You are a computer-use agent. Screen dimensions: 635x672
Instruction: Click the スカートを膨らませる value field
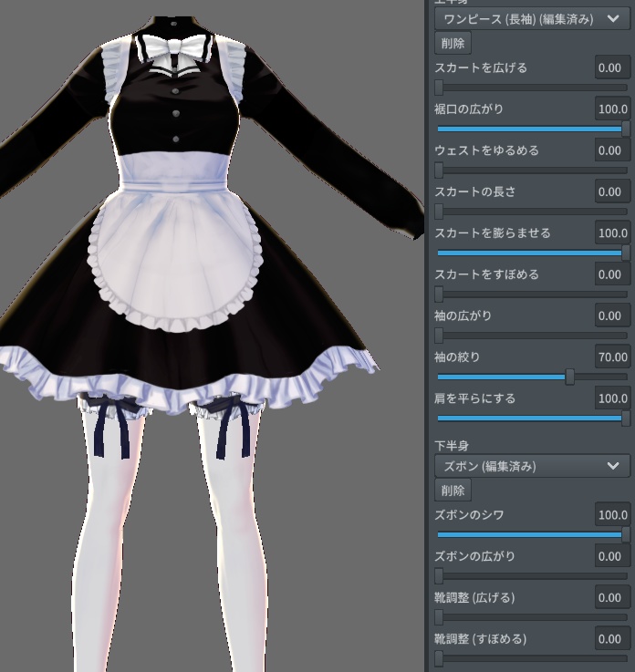(612, 233)
